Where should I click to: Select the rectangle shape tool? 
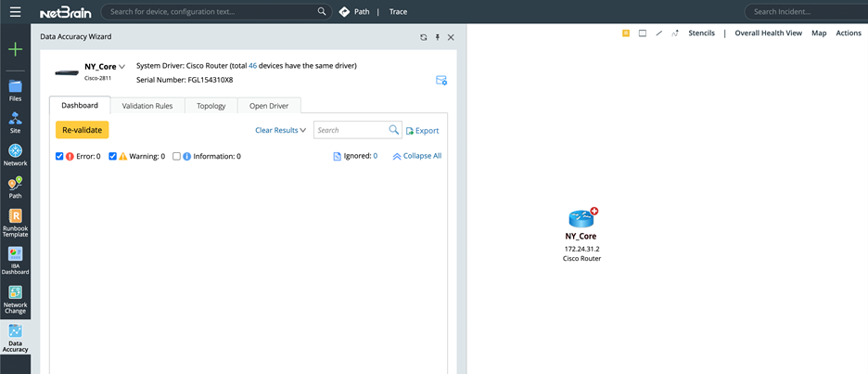tap(643, 33)
